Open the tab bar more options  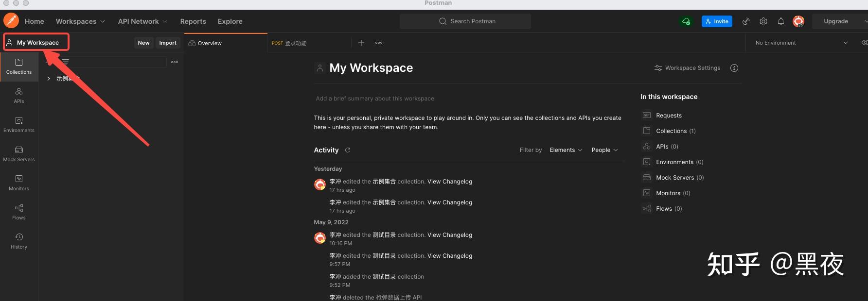tap(379, 43)
